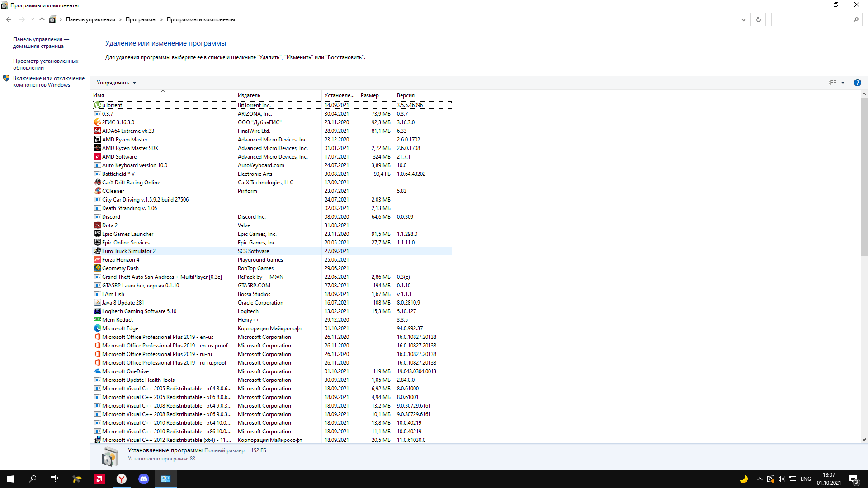This screenshot has width=868, height=488.
Task: Open Yandex Browser from the taskbar
Action: pyautogui.click(x=122, y=479)
